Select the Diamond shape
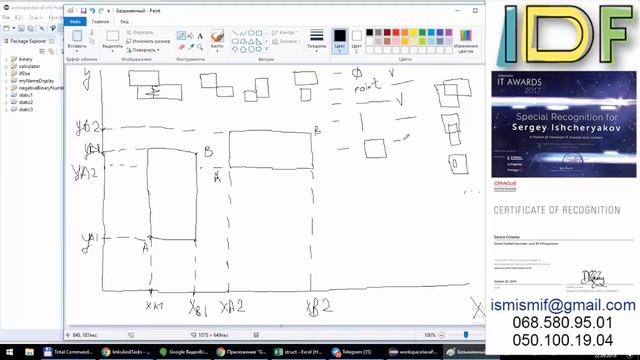The width and height of the screenshot is (640, 360). 235,49
